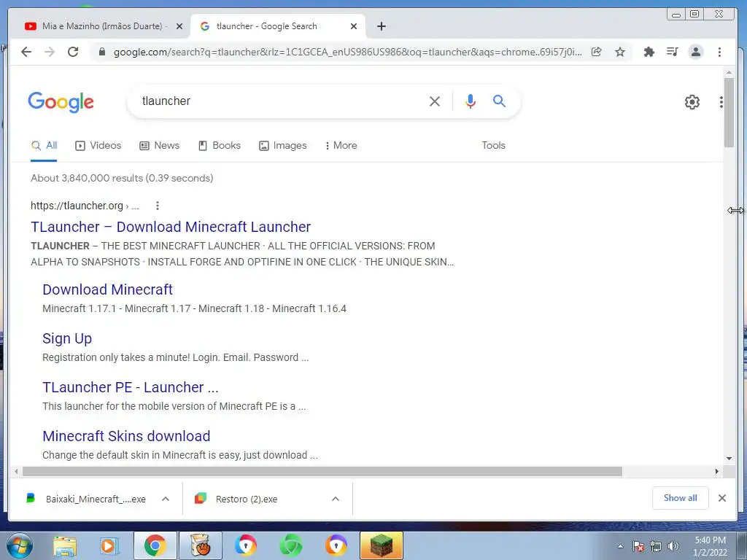Open the Windows Start menu
Image resolution: width=747 pixels, height=560 pixels.
click(19, 546)
